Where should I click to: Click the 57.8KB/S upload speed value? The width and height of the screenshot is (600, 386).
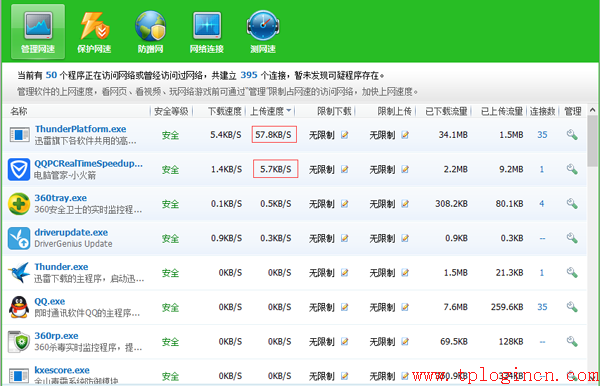click(x=274, y=134)
